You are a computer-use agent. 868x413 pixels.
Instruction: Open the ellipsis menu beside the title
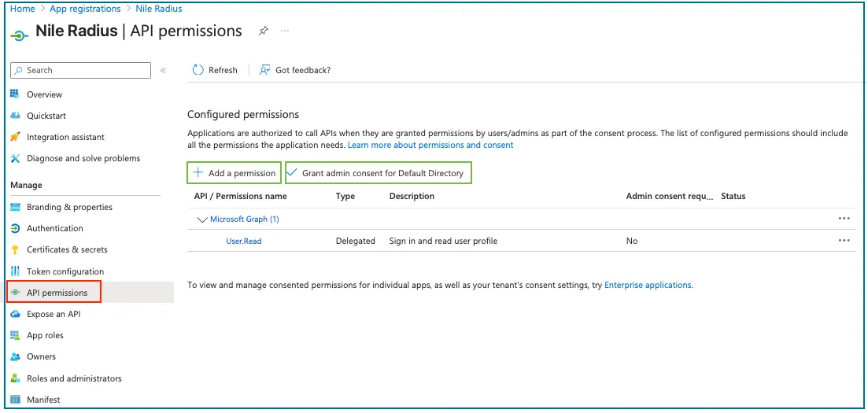coord(285,31)
